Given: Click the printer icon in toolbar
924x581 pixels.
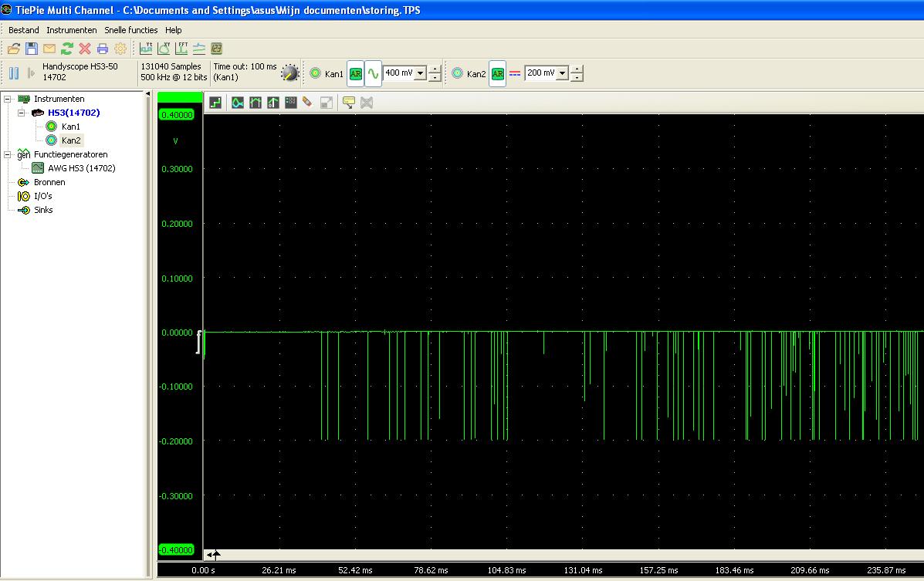Looking at the screenshot, I should (x=103, y=49).
